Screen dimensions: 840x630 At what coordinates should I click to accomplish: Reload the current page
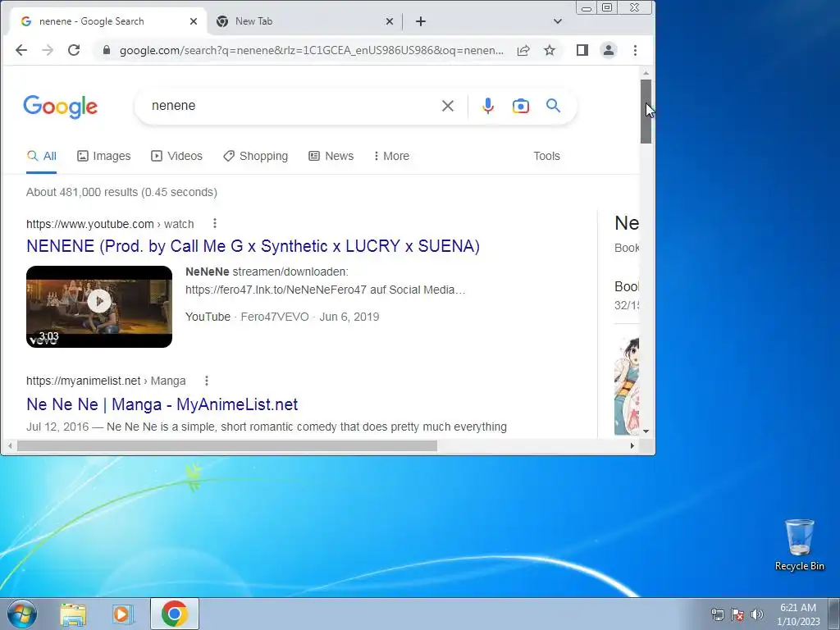click(74, 50)
